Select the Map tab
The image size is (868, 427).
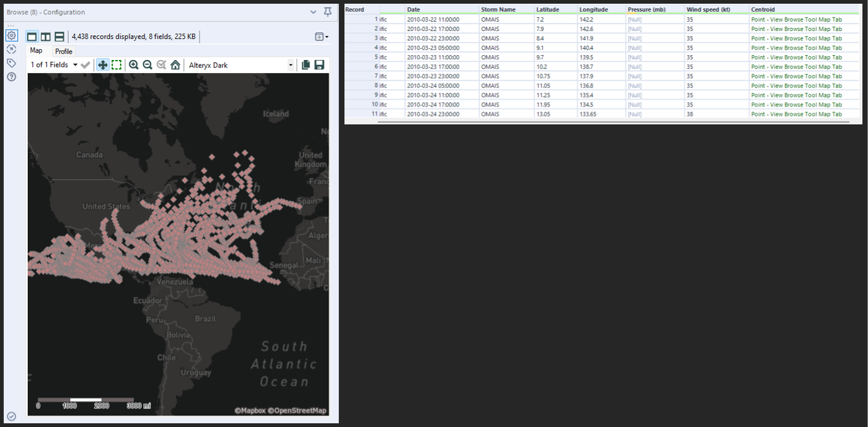(37, 51)
